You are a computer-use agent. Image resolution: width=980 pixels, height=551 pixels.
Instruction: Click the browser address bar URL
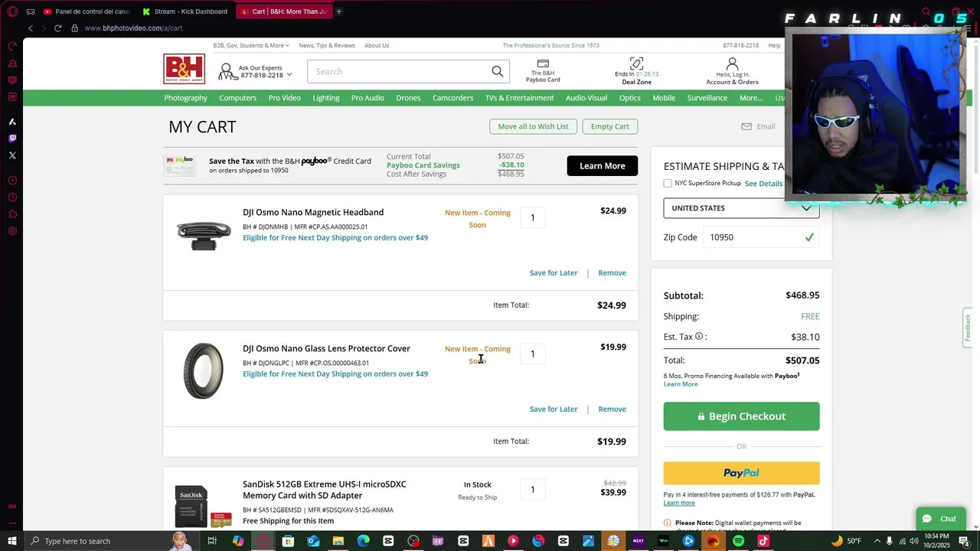[133, 28]
